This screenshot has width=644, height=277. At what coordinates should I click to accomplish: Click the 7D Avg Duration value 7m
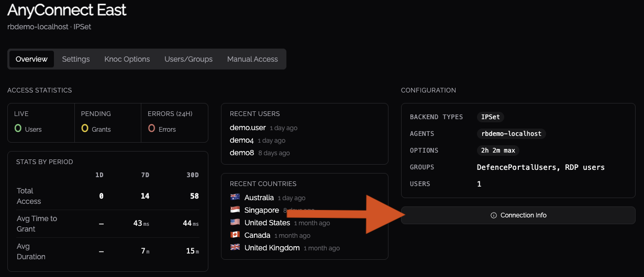coord(146,251)
